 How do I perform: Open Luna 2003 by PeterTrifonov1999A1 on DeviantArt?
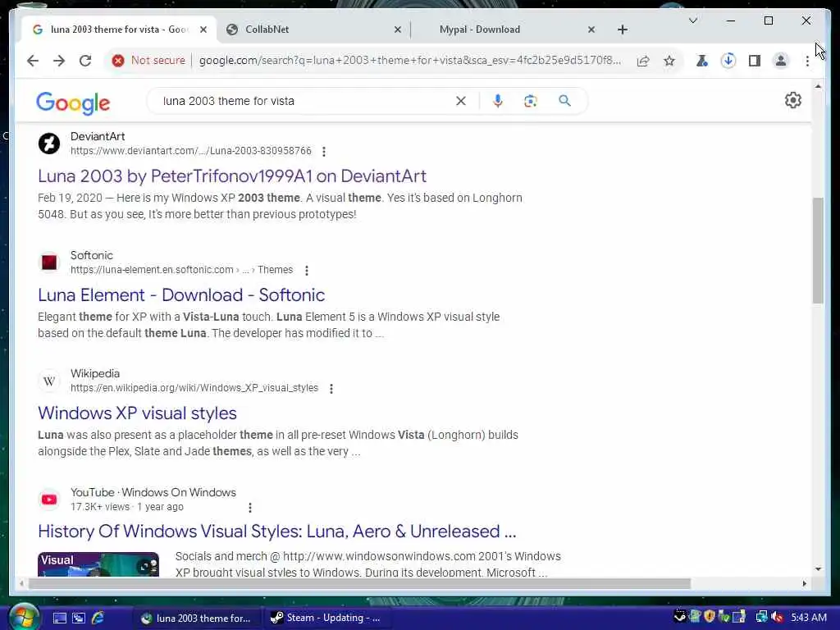pyautogui.click(x=232, y=176)
